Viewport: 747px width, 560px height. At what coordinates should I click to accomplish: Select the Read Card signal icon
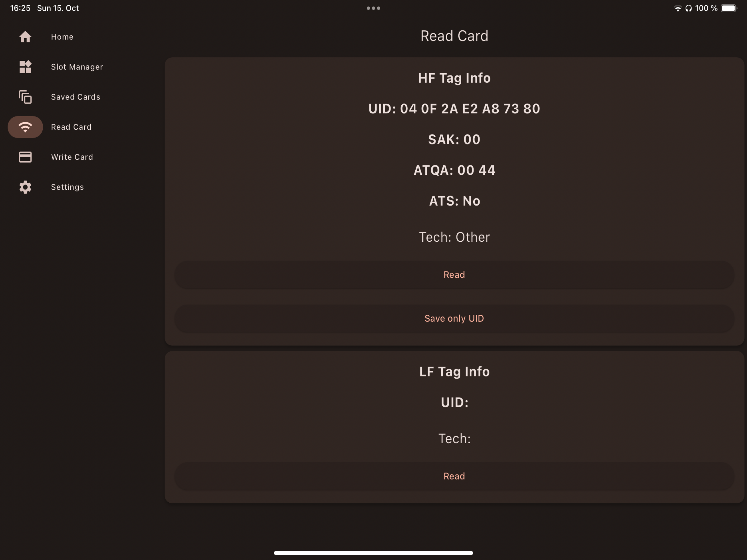[x=25, y=127]
